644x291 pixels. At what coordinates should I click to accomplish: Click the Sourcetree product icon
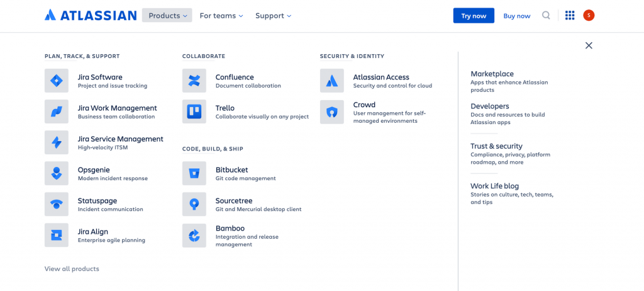(194, 204)
